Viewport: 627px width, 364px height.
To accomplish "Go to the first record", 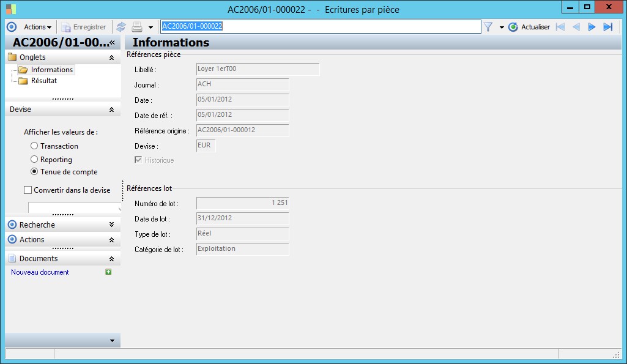I will (x=560, y=27).
